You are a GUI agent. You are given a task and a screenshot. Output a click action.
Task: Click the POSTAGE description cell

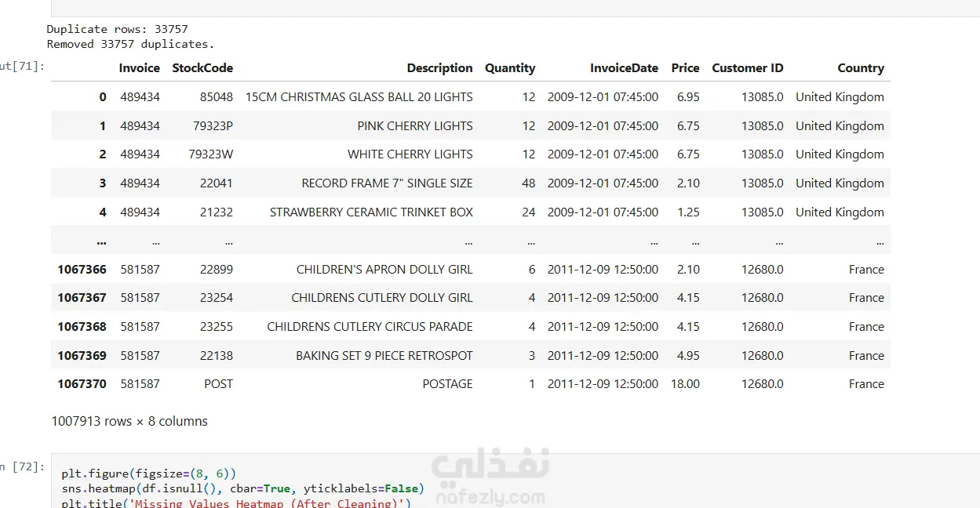pos(448,384)
